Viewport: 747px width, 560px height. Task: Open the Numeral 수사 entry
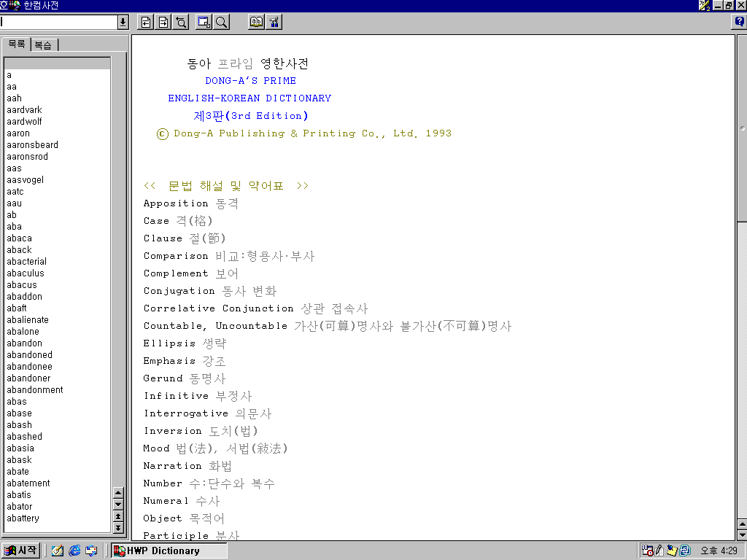coord(182,501)
